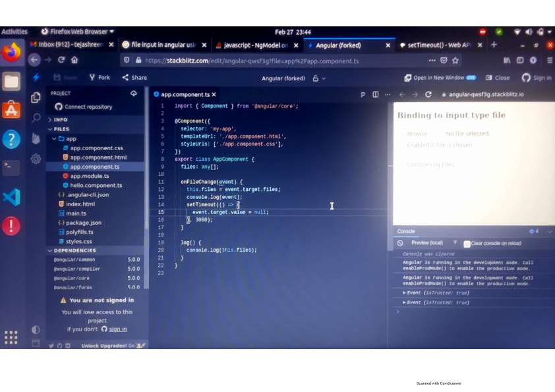Image resolution: width=555 pixels, height=392 pixels.
Task: Close the app.component.ts editor tab
Action: click(x=214, y=94)
